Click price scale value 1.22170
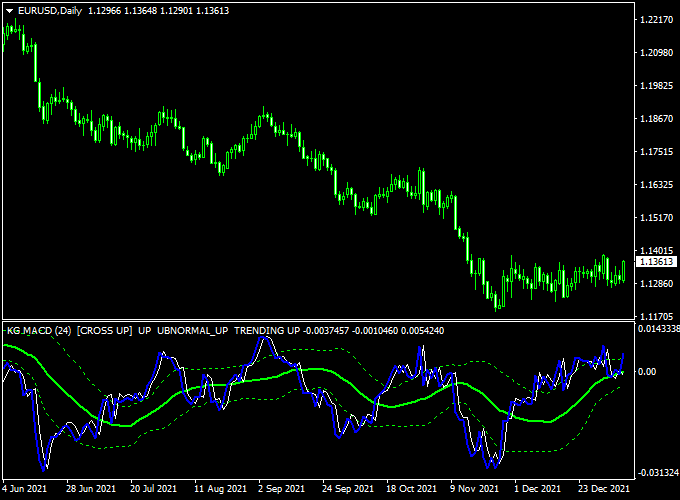Image resolution: width=680 pixels, height=500 pixels. [x=657, y=20]
